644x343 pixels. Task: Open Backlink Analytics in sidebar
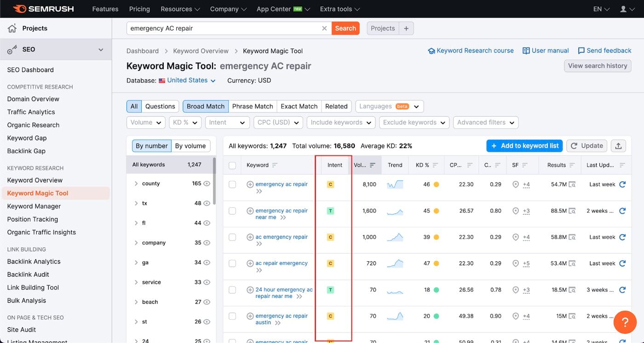34,262
